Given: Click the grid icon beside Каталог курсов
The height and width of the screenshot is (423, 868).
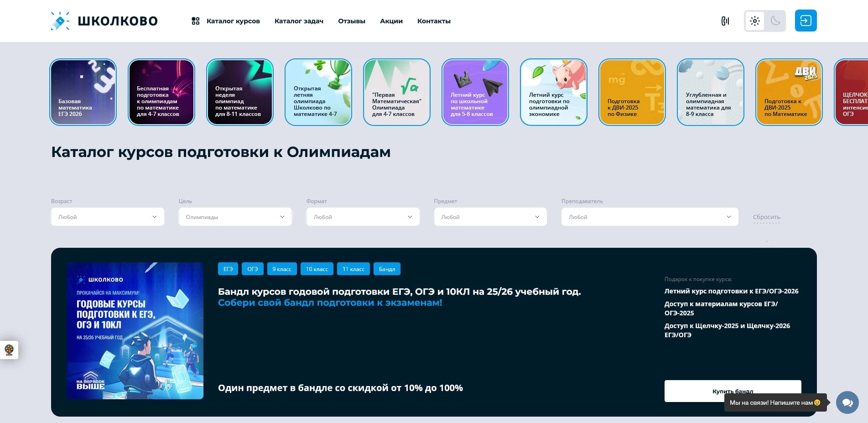Looking at the screenshot, I should click(195, 21).
